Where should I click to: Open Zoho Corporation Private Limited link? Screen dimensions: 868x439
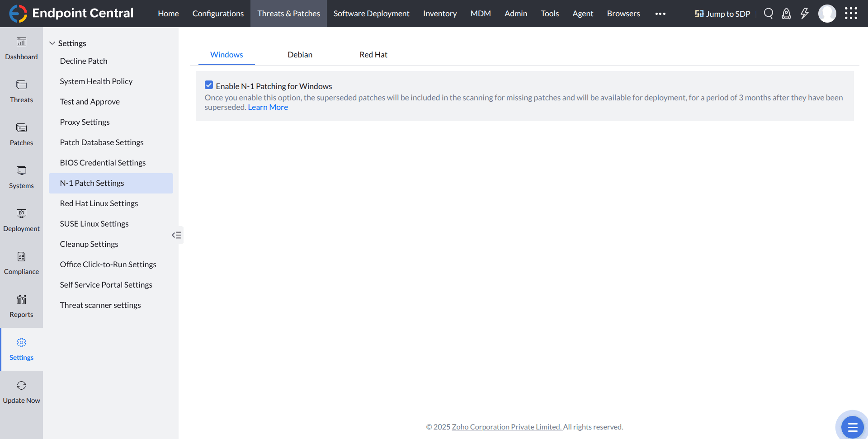point(507,427)
